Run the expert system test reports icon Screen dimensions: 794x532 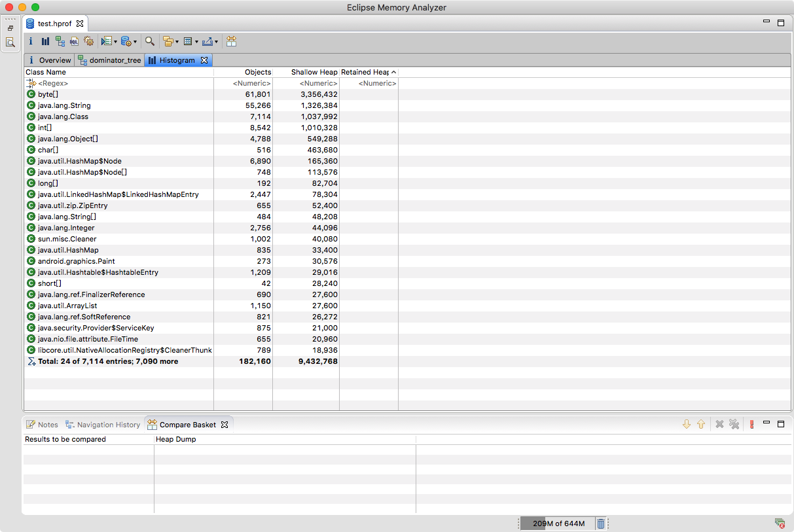107,41
